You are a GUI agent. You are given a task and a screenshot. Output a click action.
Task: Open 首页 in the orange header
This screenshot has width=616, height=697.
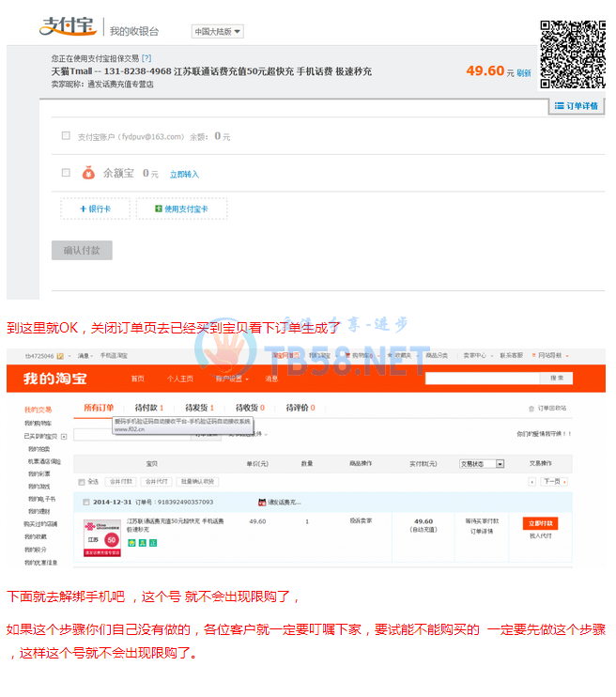(138, 379)
